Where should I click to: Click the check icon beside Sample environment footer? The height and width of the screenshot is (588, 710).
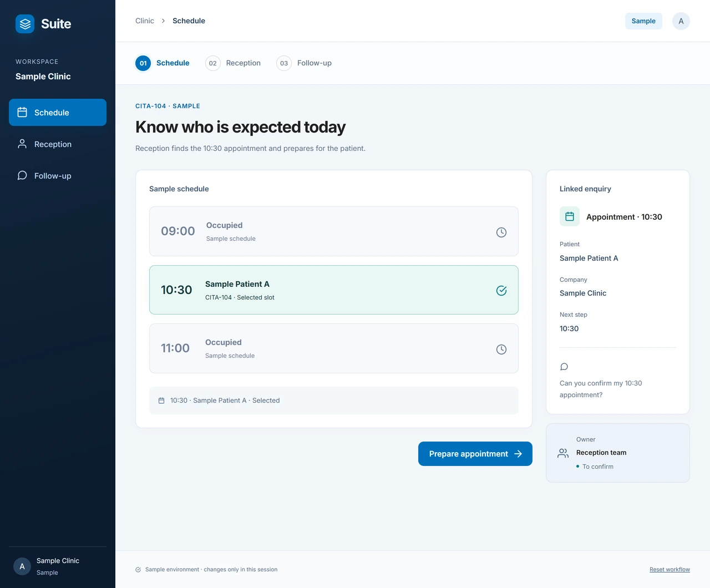click(x=138, y=570)
